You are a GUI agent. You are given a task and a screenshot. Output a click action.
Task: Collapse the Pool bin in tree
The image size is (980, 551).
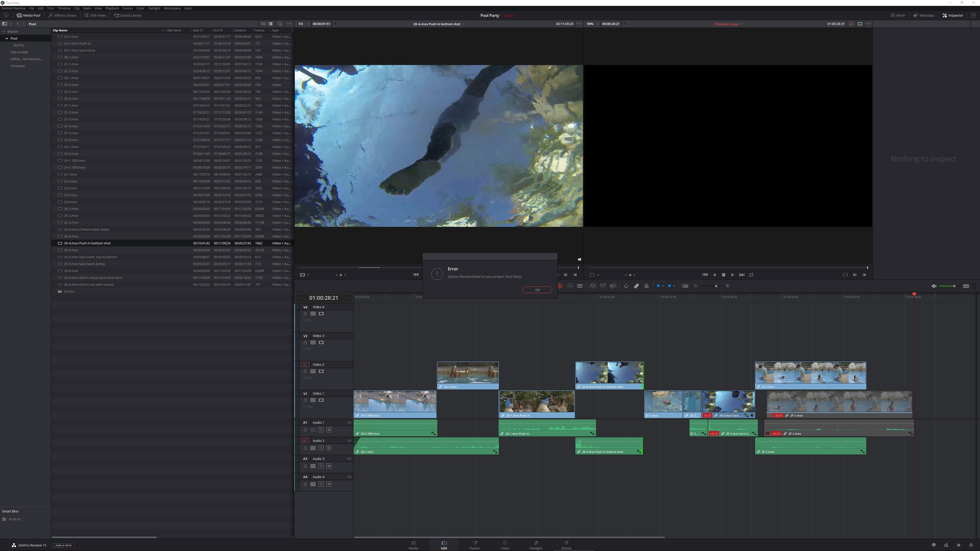click(x=7, y=39)
